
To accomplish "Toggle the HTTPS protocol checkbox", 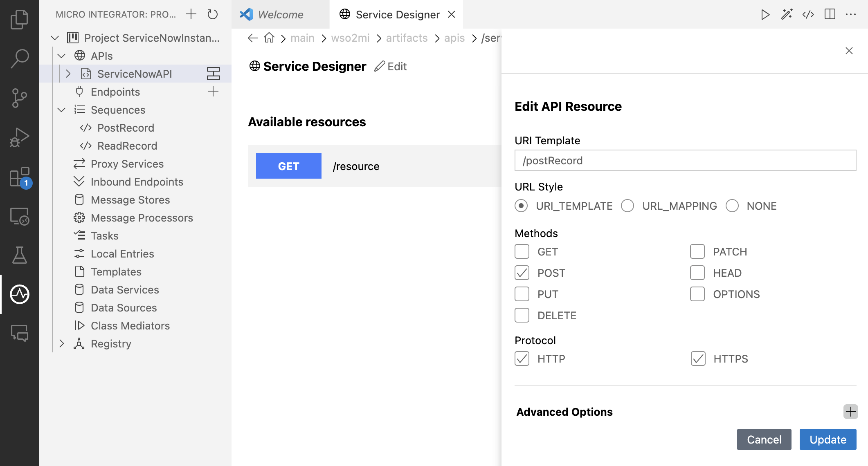I will pyautogui.click(x=698, y=358).
